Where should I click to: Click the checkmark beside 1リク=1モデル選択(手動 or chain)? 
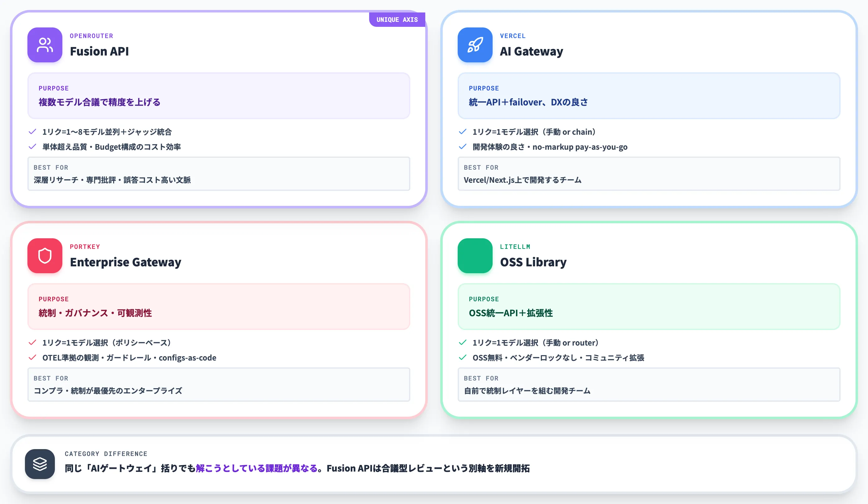click(463, 132)
